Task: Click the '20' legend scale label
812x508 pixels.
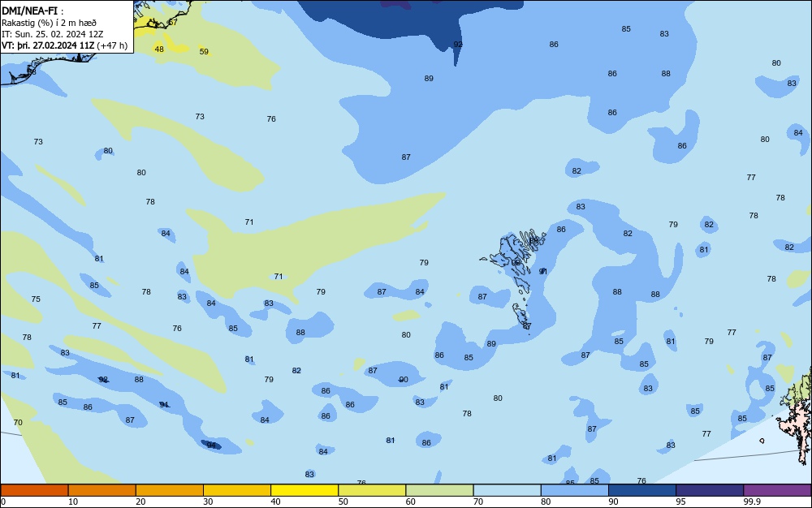Action: (x=140, y=502)
